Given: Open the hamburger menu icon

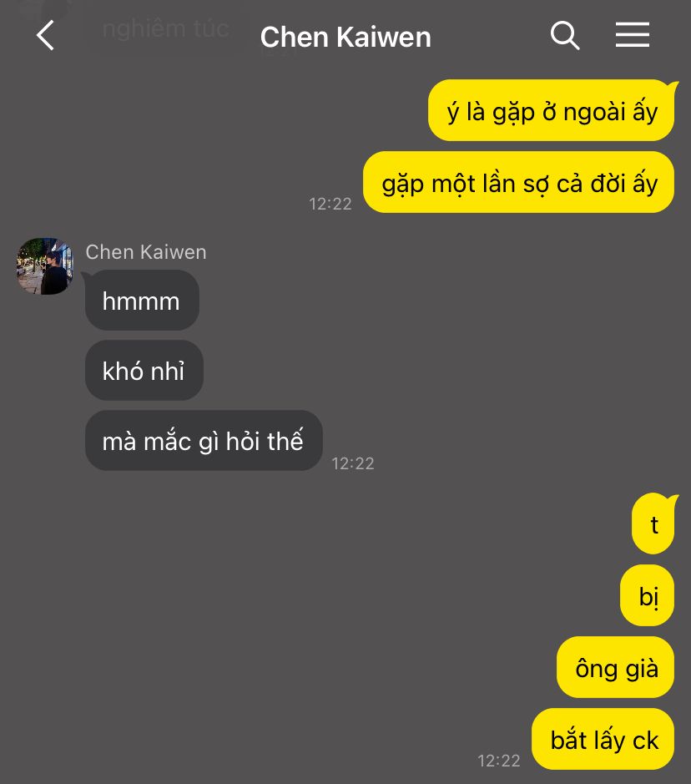Looking at the screenshot, I should [x=632, y=35].
